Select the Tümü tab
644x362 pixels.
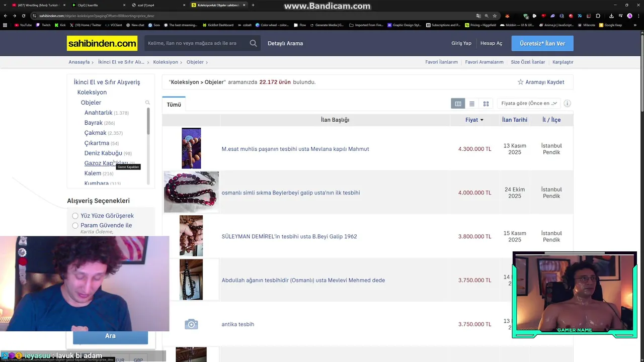click(174, 105)
